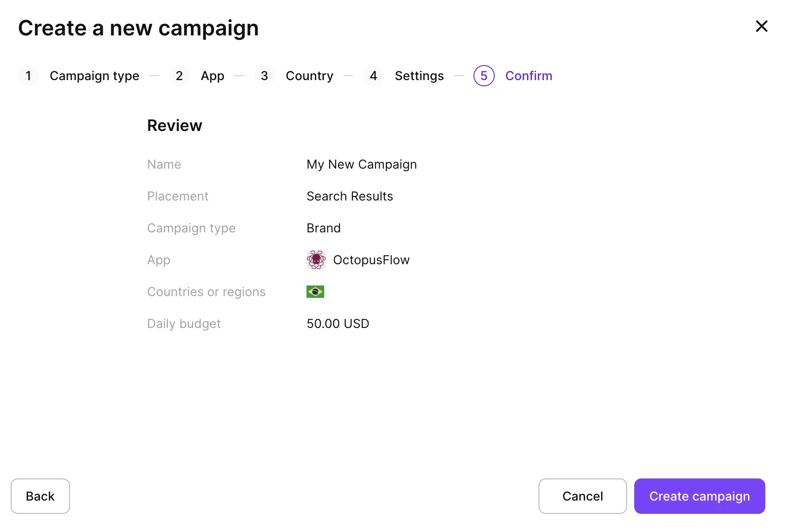Go to the App step

click(213, 76)
